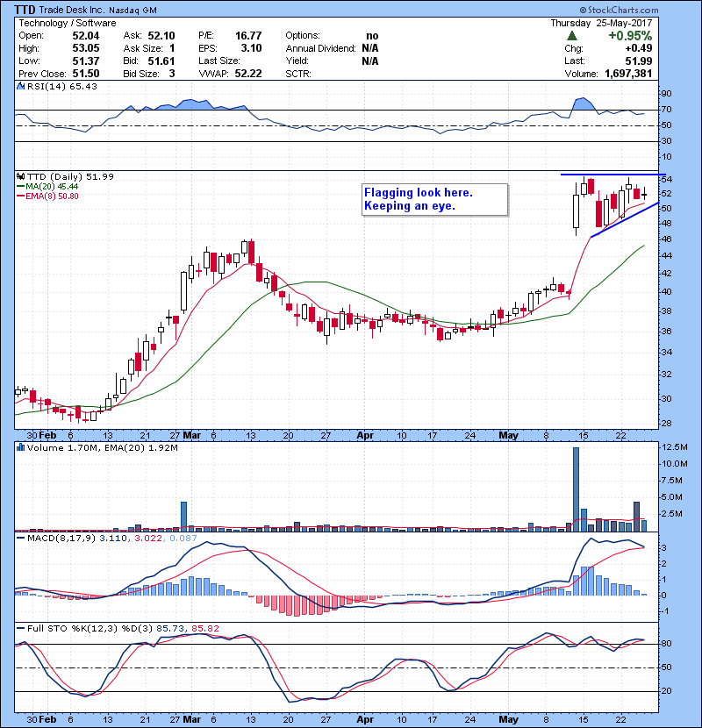The image size is (702, 728).
Task: Click the VWAP value 52.22
Action: click(248, 74)
